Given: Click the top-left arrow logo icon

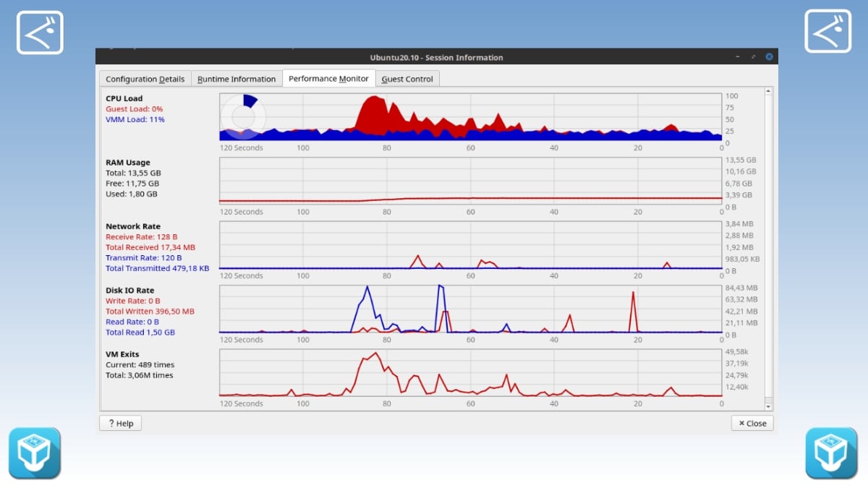Looking at the screenshot, I should tap(40, 32).
